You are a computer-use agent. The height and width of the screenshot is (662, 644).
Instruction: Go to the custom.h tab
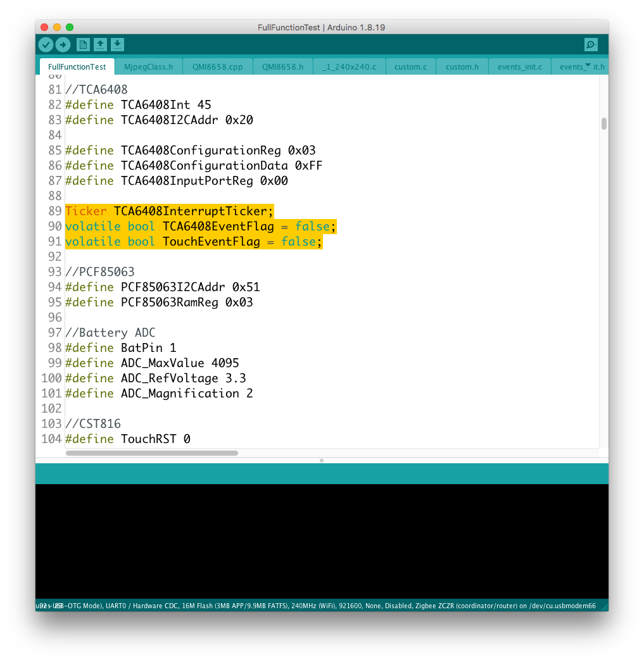click(x=462, y=66)
